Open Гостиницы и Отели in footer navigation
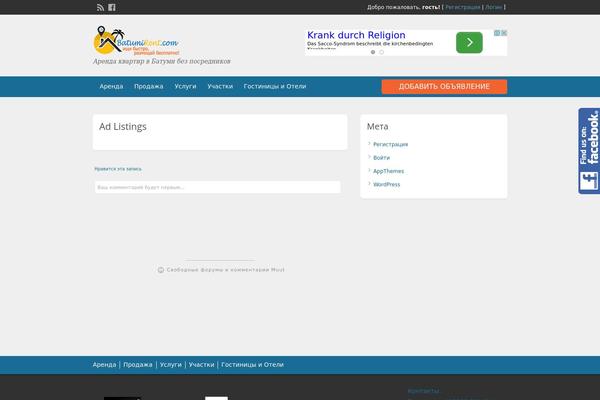This screenshot has height=400, width=600. tap(253, 365)
